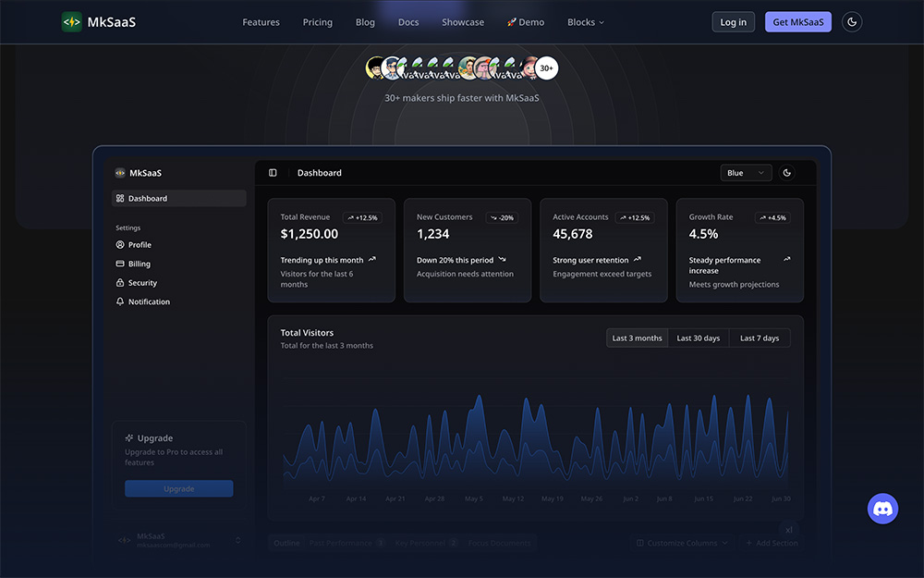Click the trending-up arrow after Trending up this month
The height and width of the screenshot is (578, 924).
(371, 260)
